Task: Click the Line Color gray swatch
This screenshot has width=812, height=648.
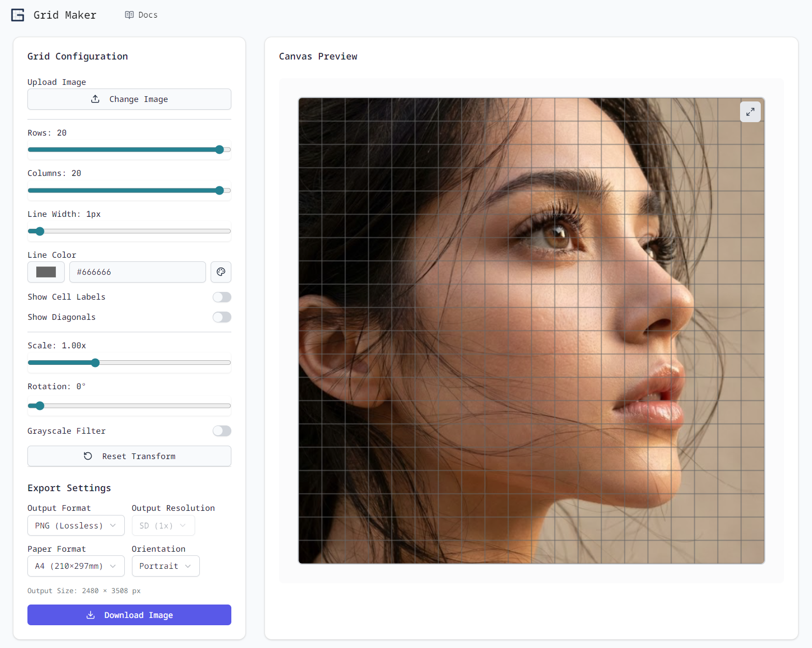Action: pos(46,272)
